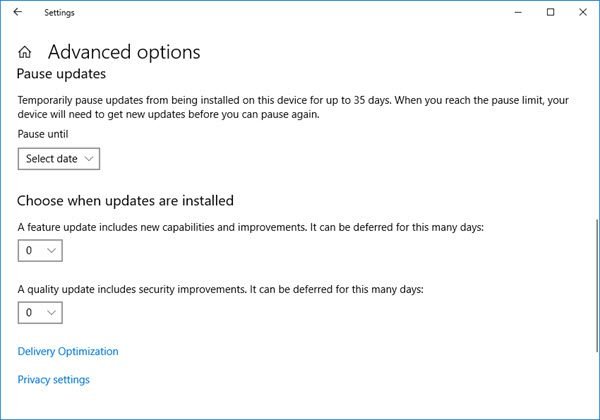
Task: Minimize the Settings window
Action: point(514,12)
